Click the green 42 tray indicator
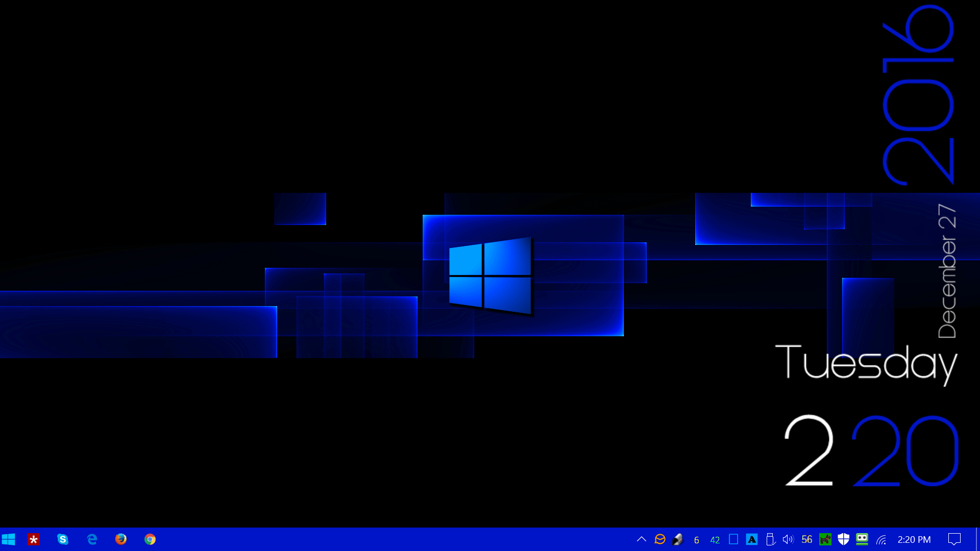 [715, 540]
